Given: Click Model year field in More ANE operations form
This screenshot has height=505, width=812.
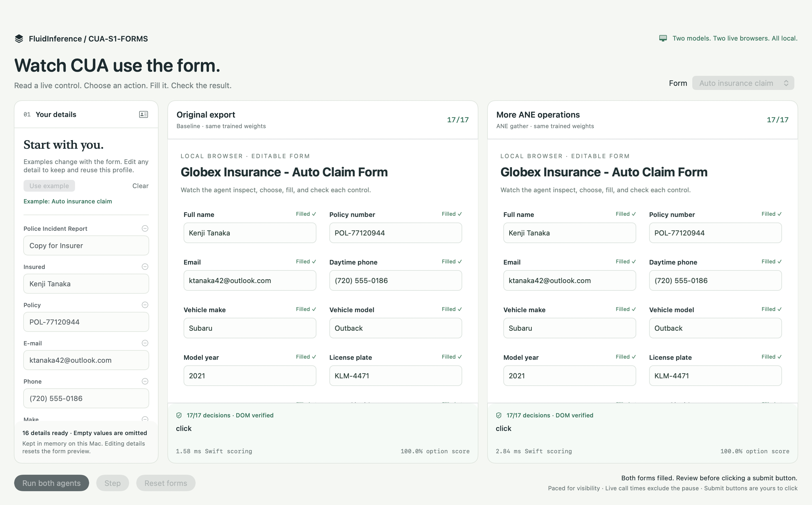Looking at the screenshot, I should coord(570,376).
